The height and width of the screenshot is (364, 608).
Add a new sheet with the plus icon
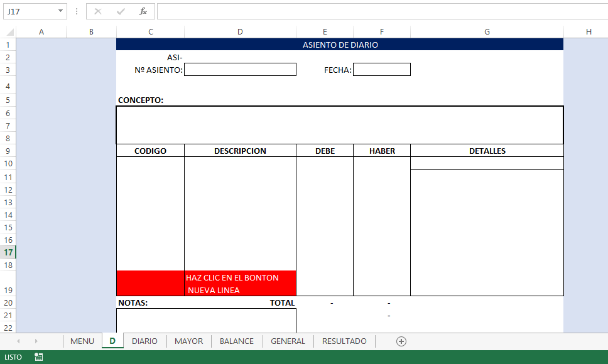pos(401,341)
